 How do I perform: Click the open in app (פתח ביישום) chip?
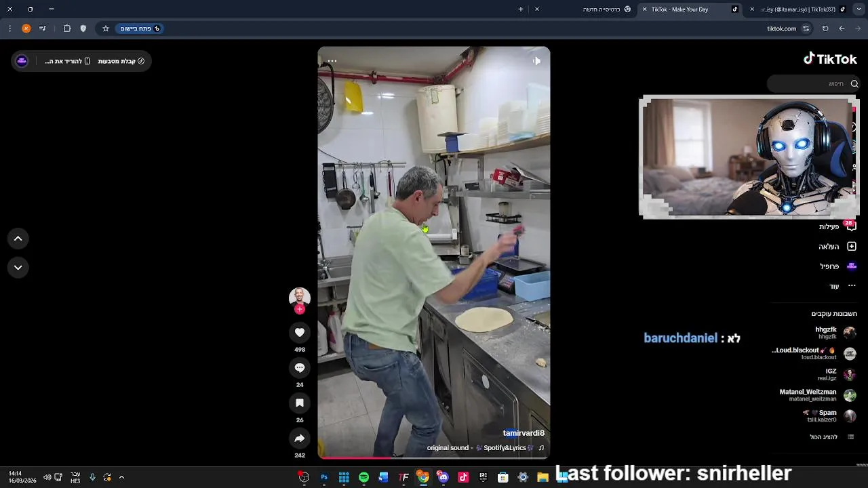pos(140,28)
